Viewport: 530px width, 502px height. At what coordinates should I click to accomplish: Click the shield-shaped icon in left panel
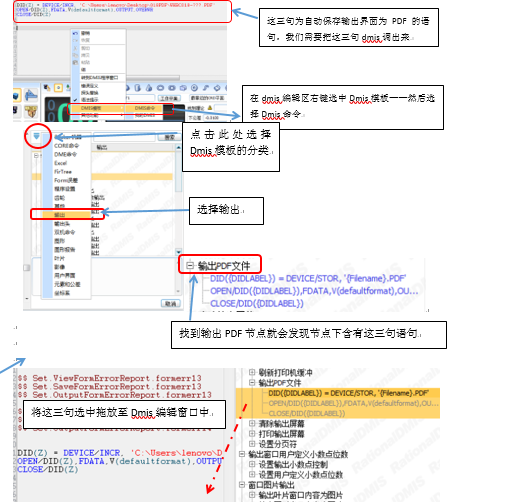tap(31, 112)
